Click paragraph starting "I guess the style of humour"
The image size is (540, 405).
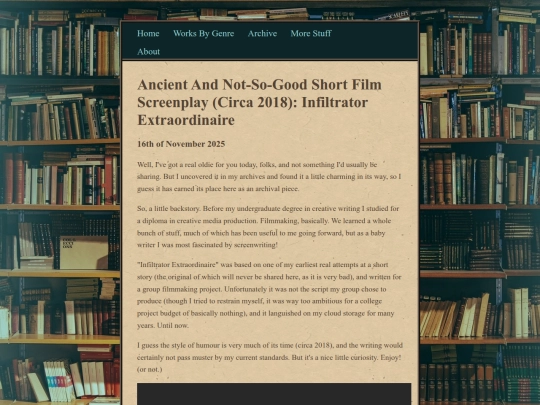[x=270, y=357]
